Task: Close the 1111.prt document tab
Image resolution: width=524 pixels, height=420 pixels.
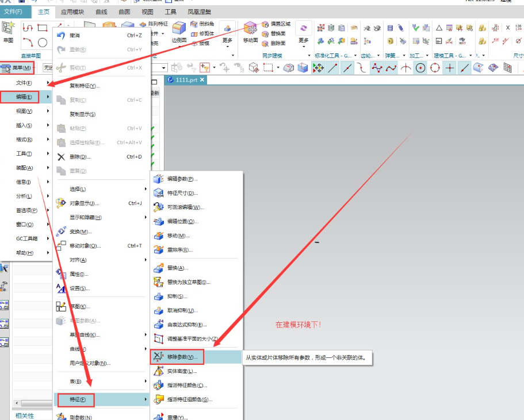Action: coord(202,80)
